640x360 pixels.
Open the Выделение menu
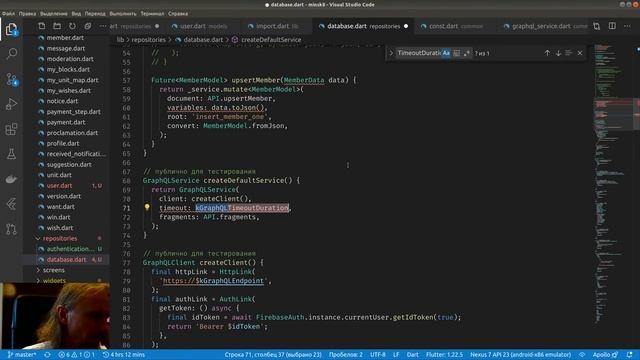(54, 13)
